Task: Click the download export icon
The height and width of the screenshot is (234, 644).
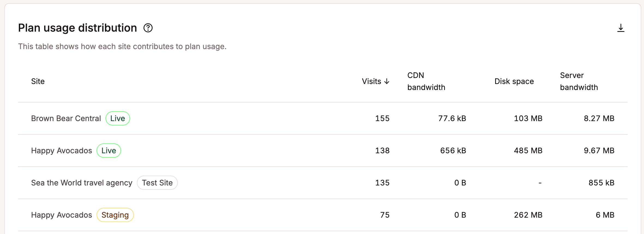Action: (x=621, y=28)
